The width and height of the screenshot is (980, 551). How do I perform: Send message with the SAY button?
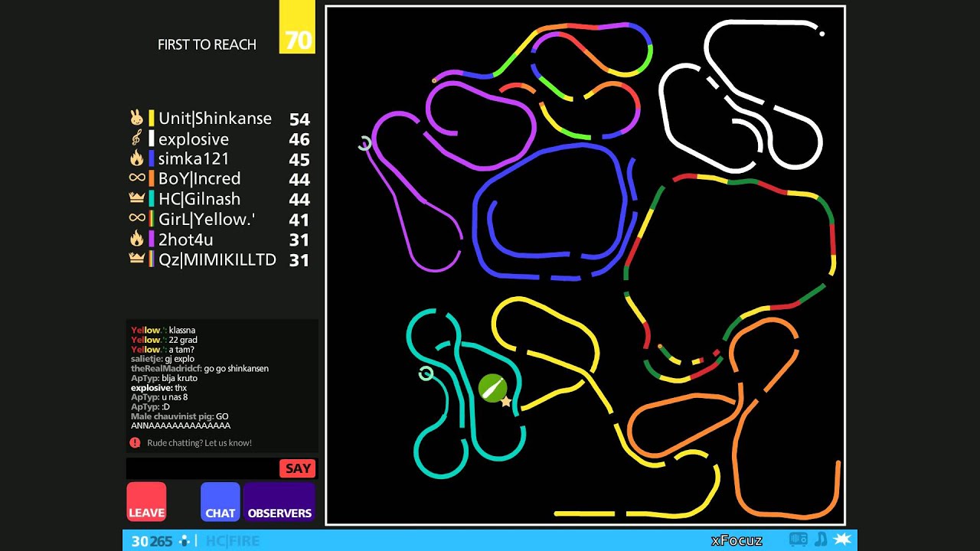tap(298, 468)
